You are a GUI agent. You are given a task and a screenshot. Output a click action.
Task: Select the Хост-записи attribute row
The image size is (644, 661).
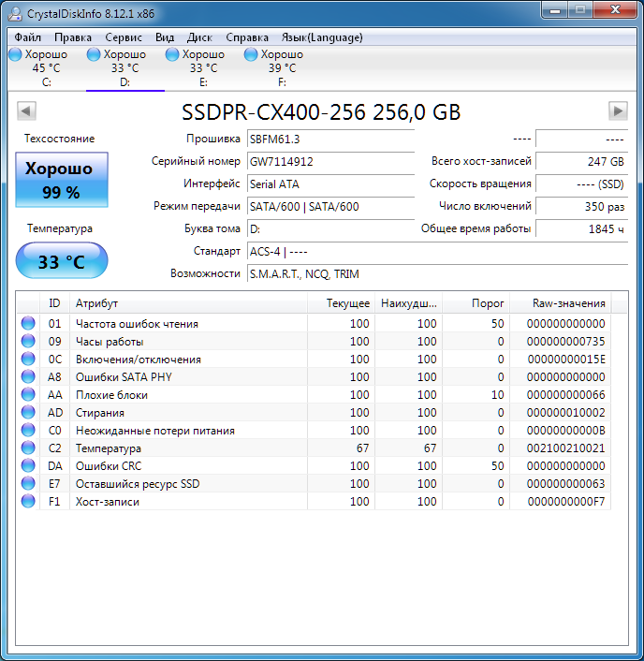(314, 501)
